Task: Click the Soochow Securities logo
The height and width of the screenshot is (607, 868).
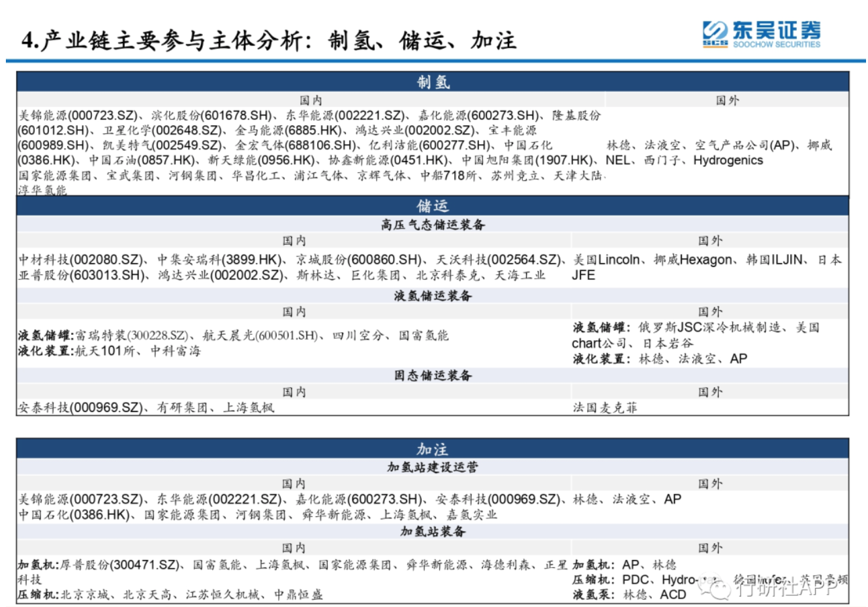Action: [x=762, y=34]
